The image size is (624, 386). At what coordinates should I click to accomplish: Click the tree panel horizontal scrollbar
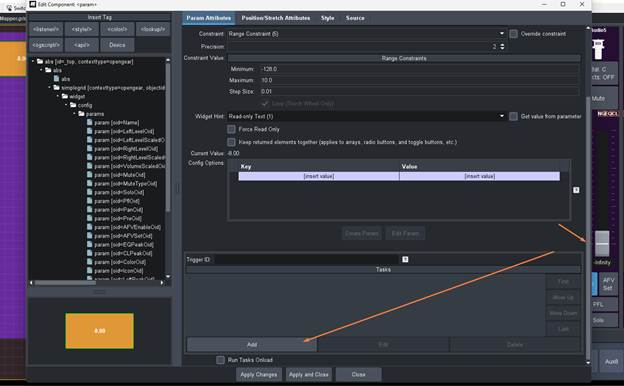[x=65, y=283]
